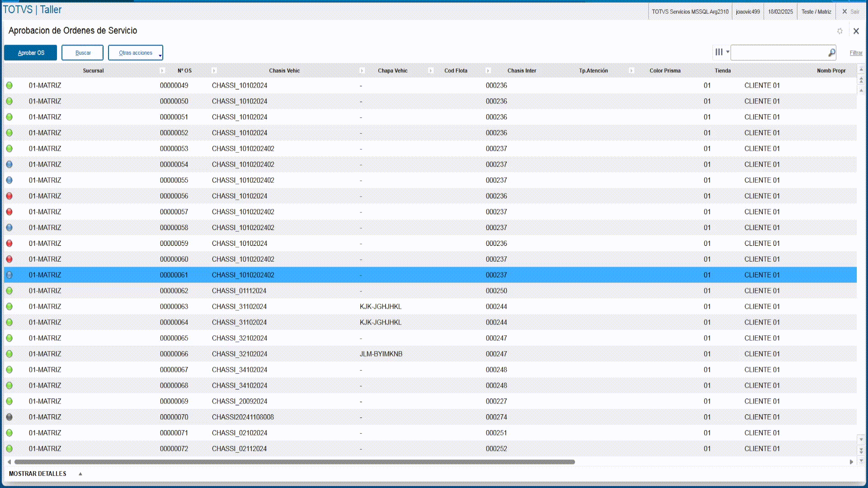
Task: Open the gear settings icon near close
Action: (840, 31)
